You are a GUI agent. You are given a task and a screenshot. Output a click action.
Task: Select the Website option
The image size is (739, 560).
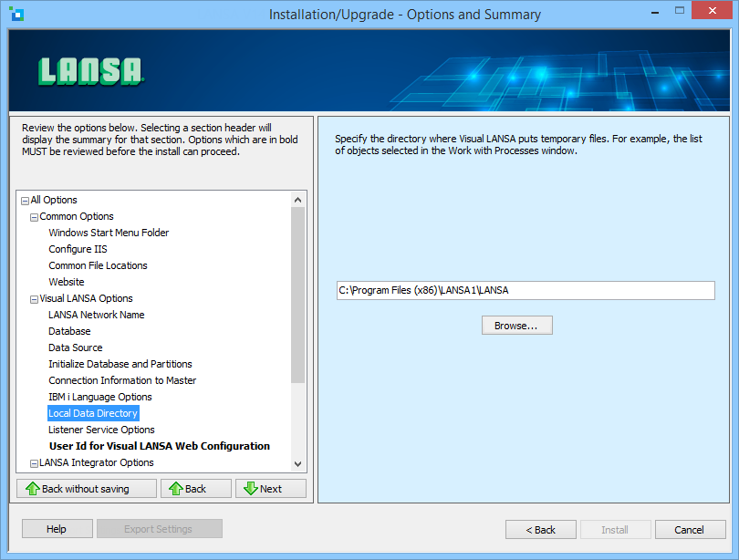pyautogui.click(x=67, y=282)
